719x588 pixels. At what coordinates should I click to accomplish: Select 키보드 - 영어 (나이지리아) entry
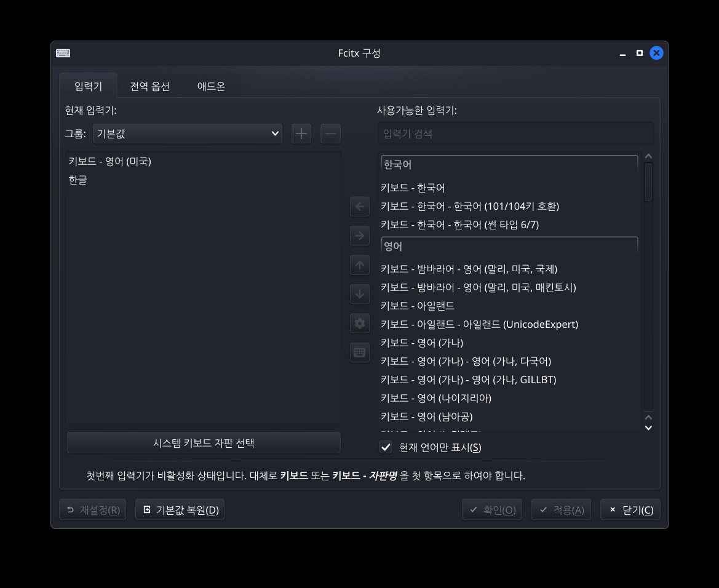(509, 398)
